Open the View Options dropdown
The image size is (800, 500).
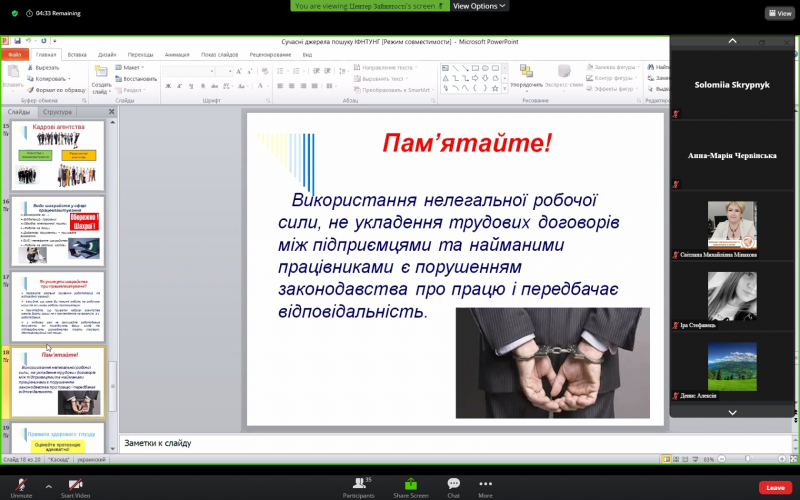click(x=479, y=6)
